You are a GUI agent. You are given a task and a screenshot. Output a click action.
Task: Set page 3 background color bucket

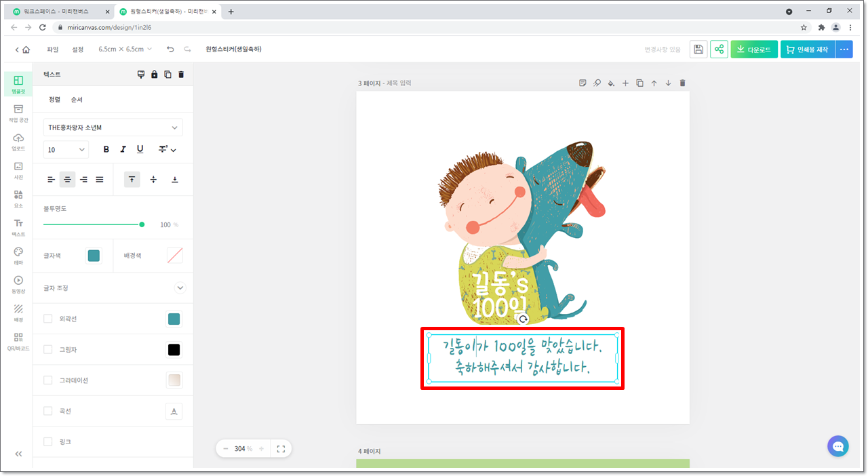[611, 83]
